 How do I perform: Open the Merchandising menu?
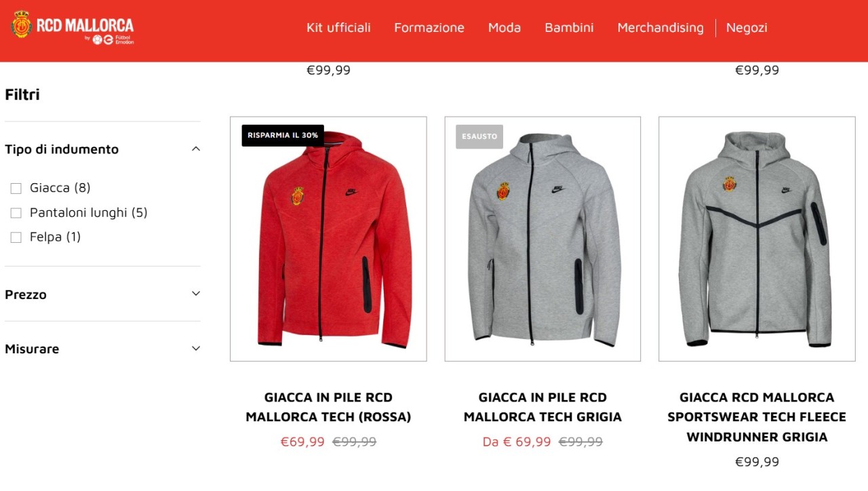(x=660, y=28)
